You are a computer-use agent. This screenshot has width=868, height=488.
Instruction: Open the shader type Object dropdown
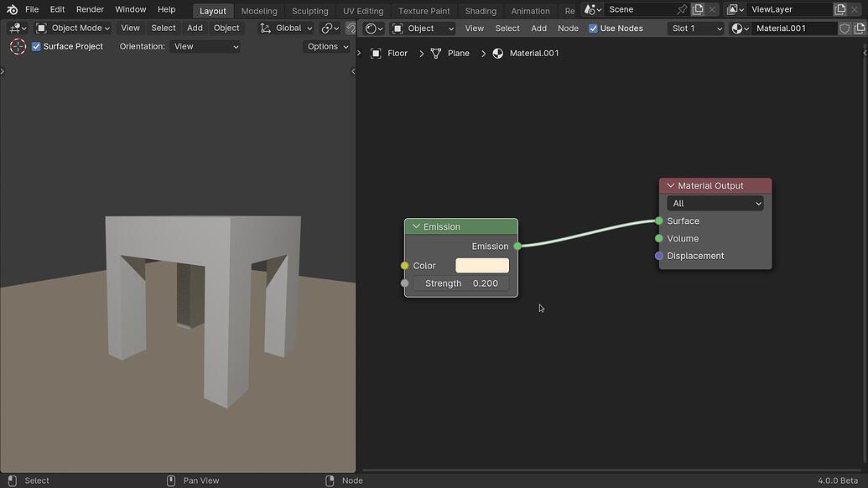pos(423,29)
